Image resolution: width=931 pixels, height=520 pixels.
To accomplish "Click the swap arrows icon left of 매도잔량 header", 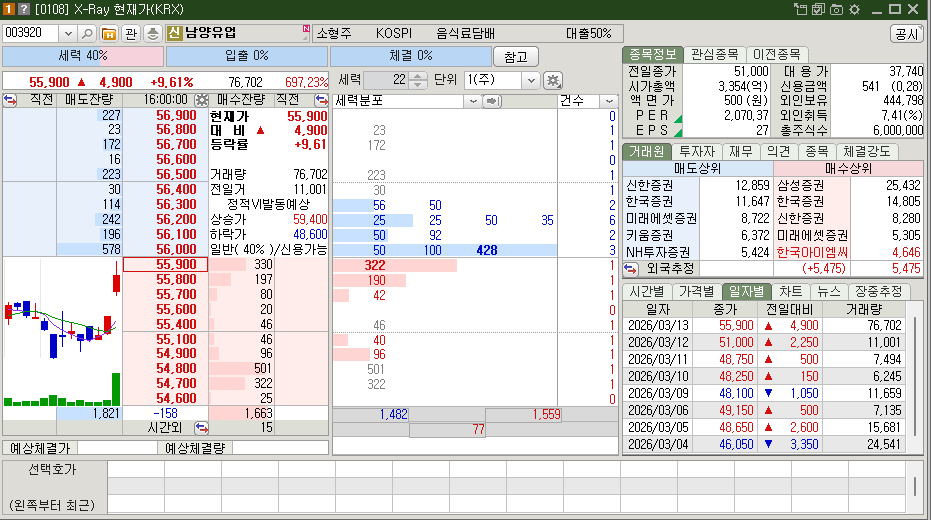I will 10,100.
